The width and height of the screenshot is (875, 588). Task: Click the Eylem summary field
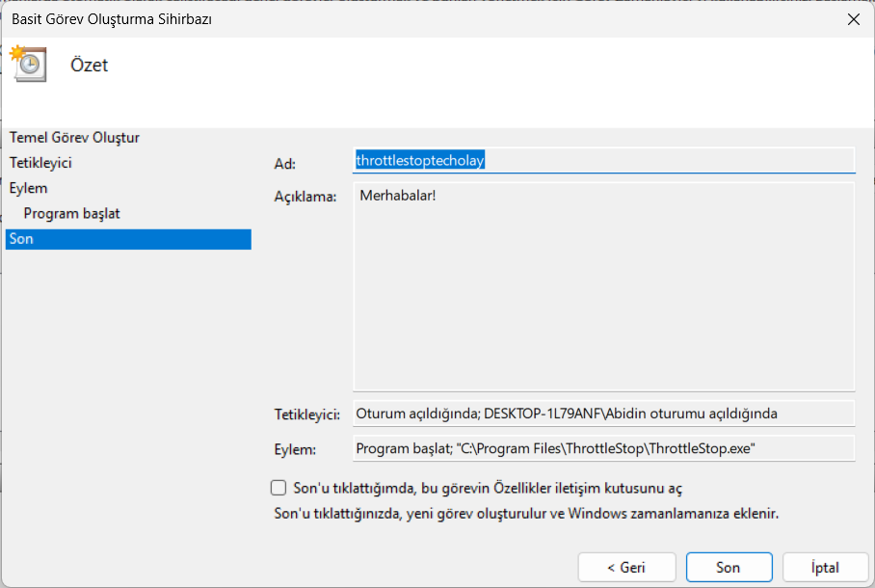[604, 448]
